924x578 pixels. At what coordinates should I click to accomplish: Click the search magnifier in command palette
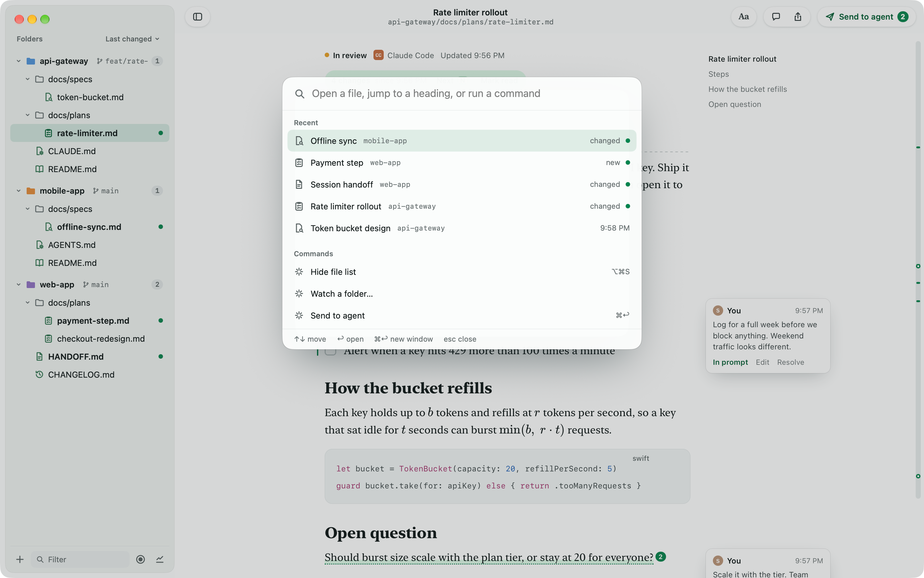(300, 94)
